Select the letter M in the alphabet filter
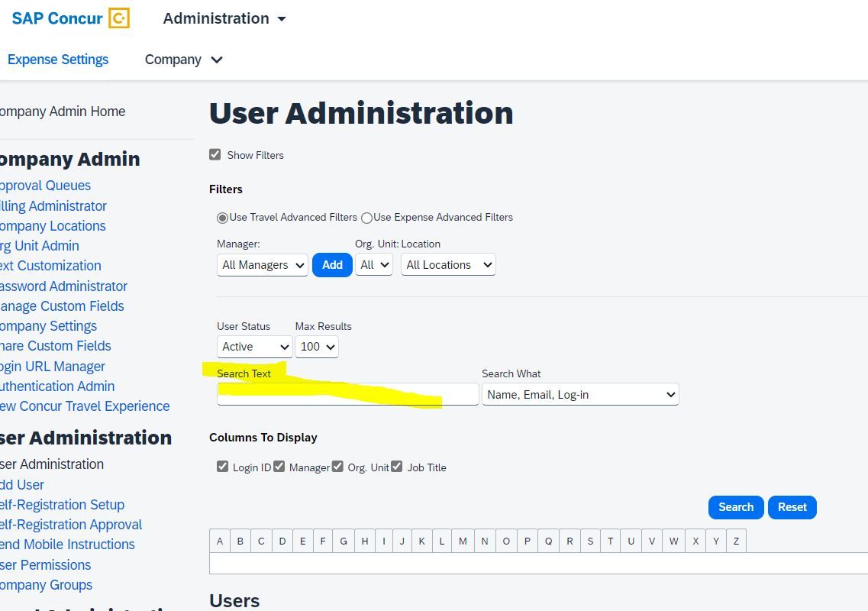 click(x=463, y=540)
